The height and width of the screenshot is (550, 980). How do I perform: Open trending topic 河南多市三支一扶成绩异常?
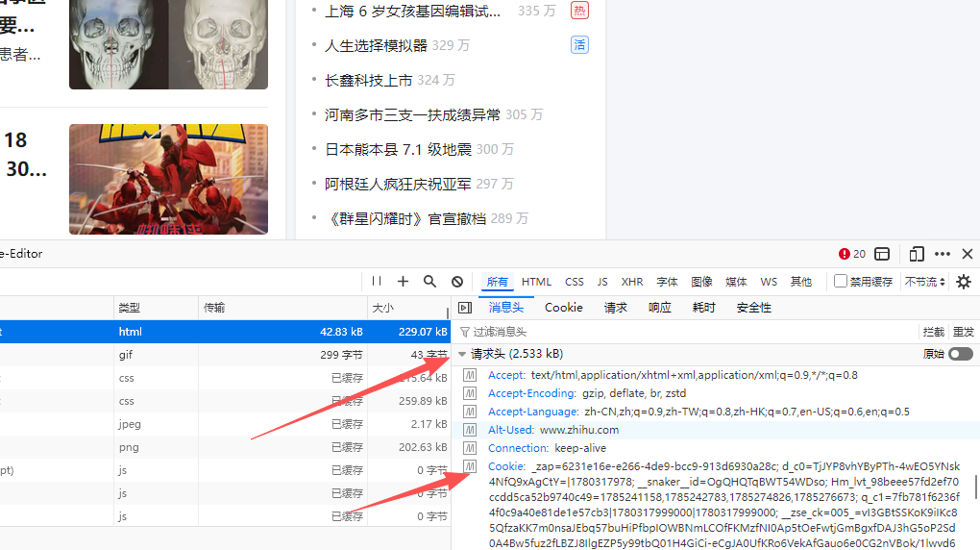pyautogui.click(x=412, y=114)
